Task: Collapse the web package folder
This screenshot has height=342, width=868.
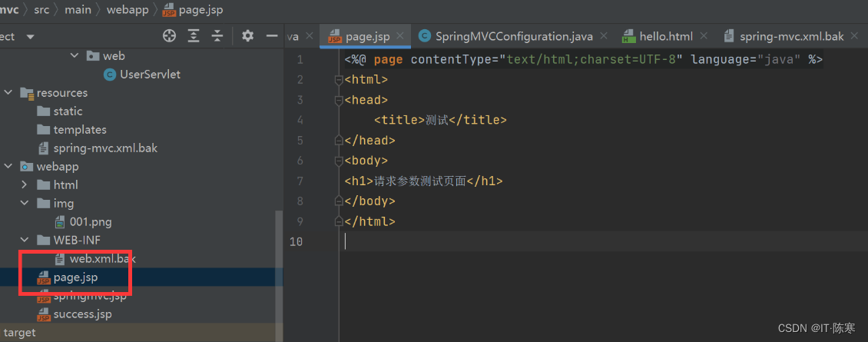Action: click(x=75, y=56)
